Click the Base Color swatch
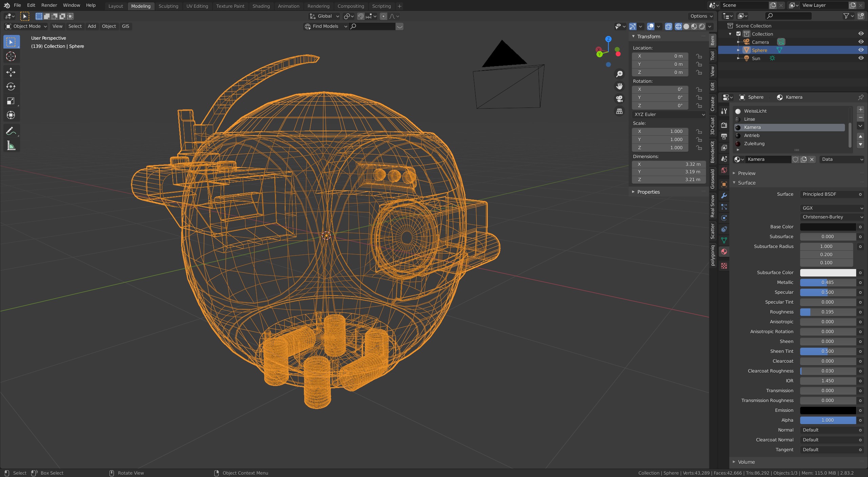This screenshot has height=477, width=868. (828, 227)
